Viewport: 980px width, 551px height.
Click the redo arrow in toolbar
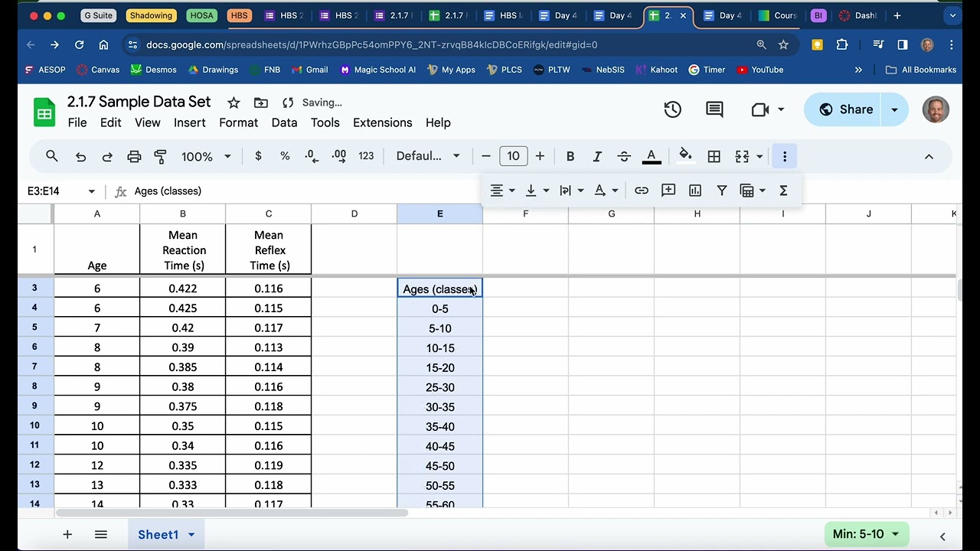(x=107, y=156)
